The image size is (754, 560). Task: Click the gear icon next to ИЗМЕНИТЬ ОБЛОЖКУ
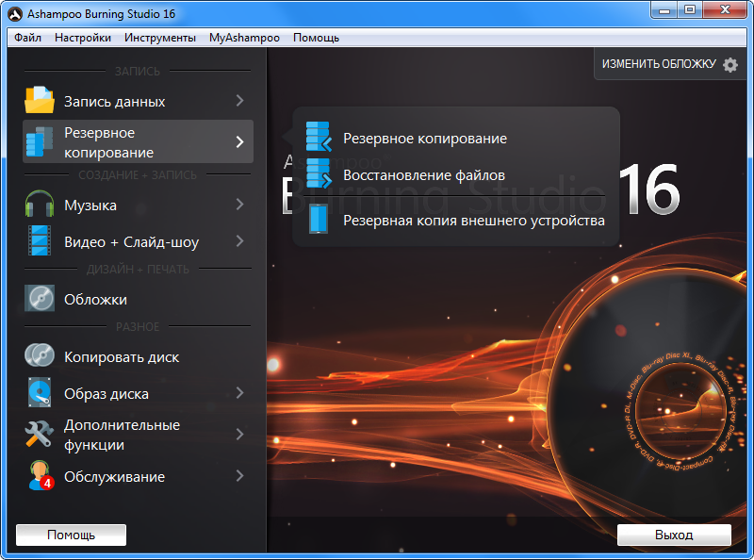click(x=730, y=64)
